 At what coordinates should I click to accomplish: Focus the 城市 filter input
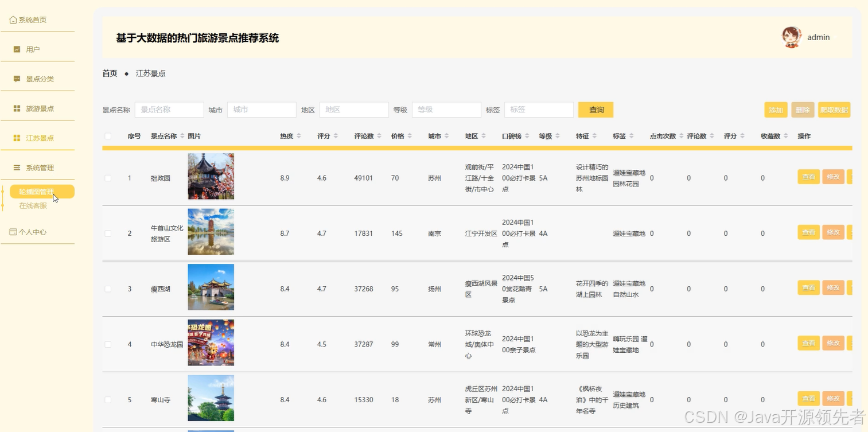point(262,110)
